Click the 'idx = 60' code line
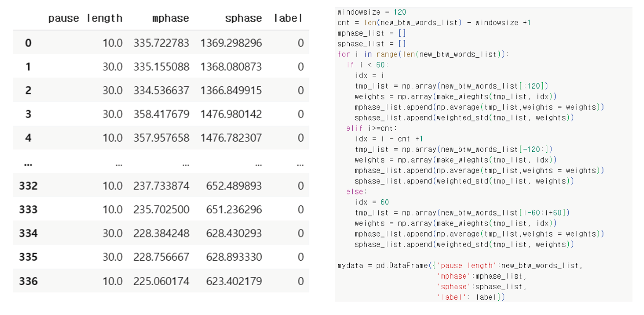 372,202
